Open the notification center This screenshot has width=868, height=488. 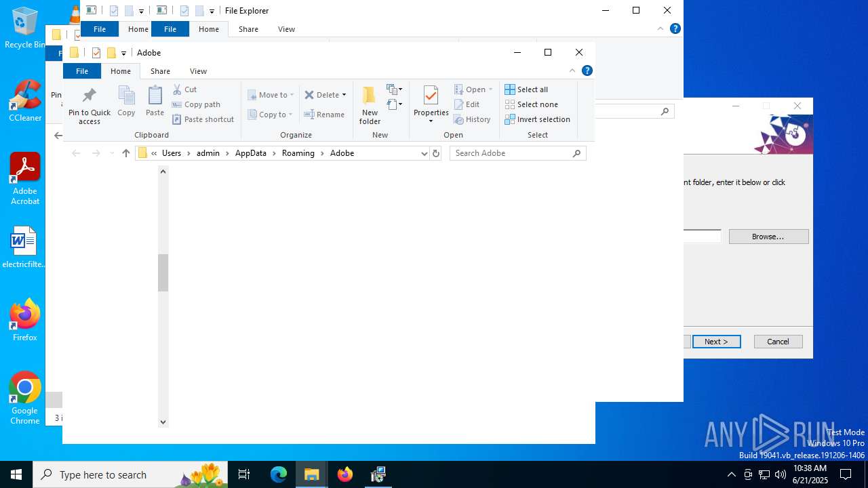846,474
